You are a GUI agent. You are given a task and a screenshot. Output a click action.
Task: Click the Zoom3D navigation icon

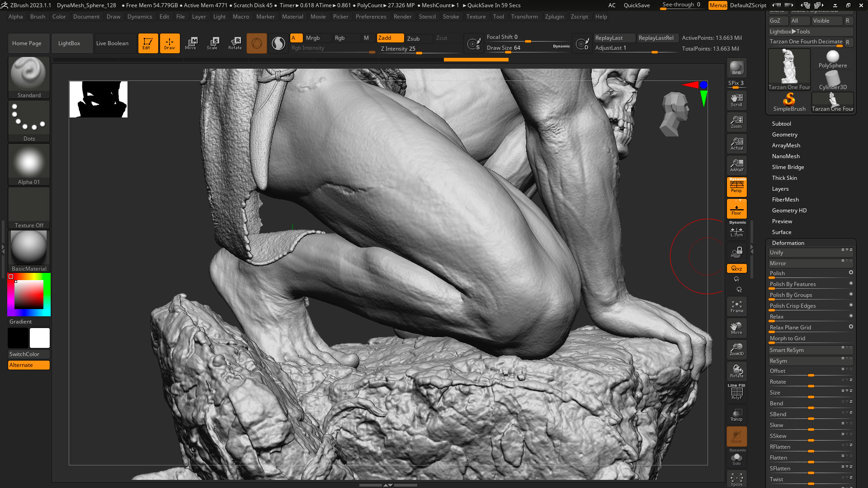point(736,349)
